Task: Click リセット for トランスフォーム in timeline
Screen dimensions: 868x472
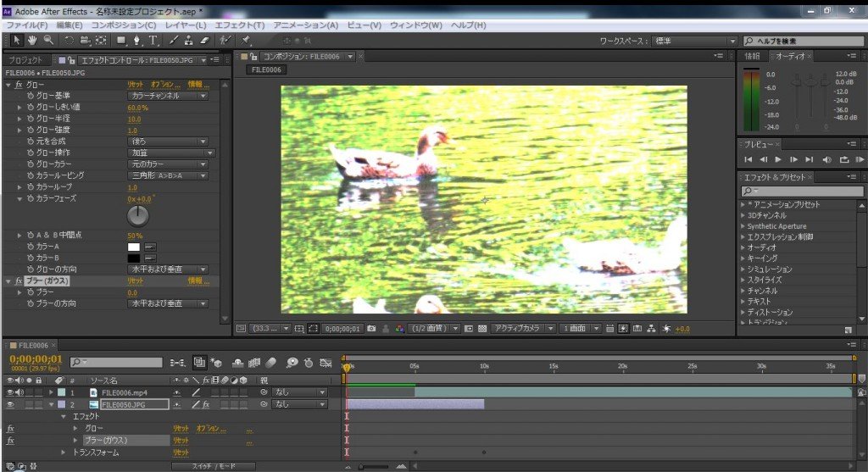Action: point(181,453)
